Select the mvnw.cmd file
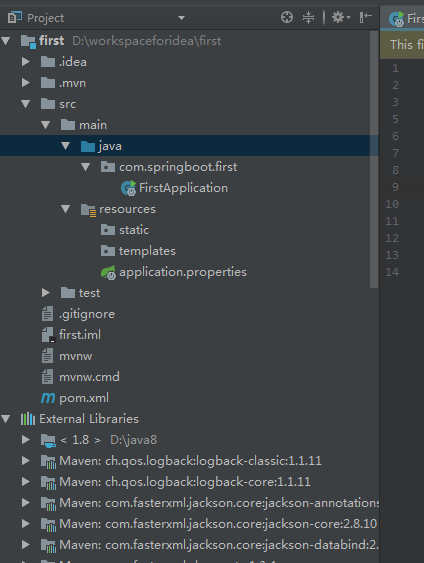Image resolution: width=424 pixels, height=563 pixels. click(x=89, y=377)
